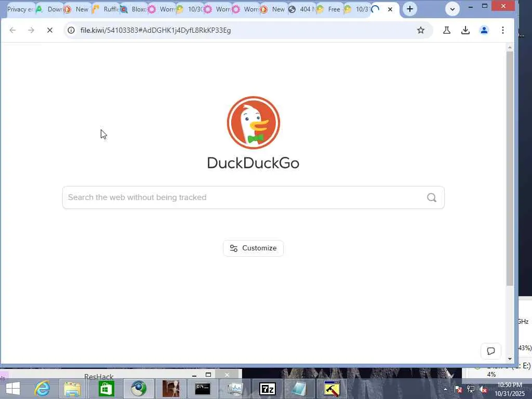Open 7-Zip from the taskbar

(268, 389)
